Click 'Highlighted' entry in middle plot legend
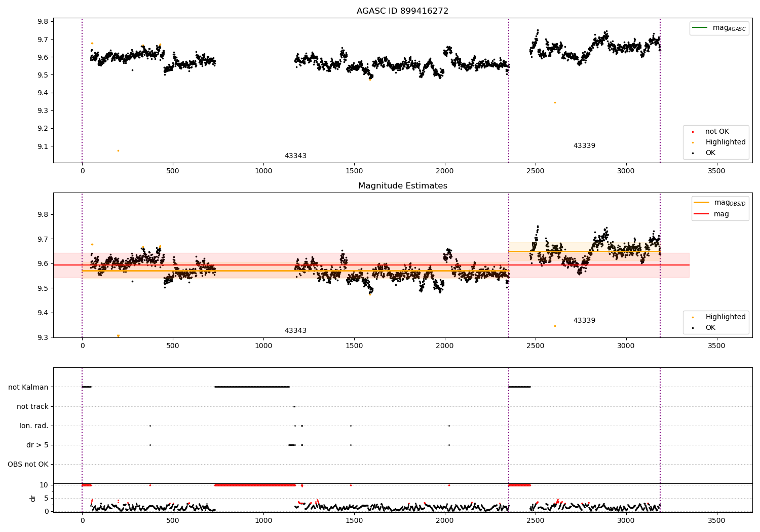 tap(719, 317)
